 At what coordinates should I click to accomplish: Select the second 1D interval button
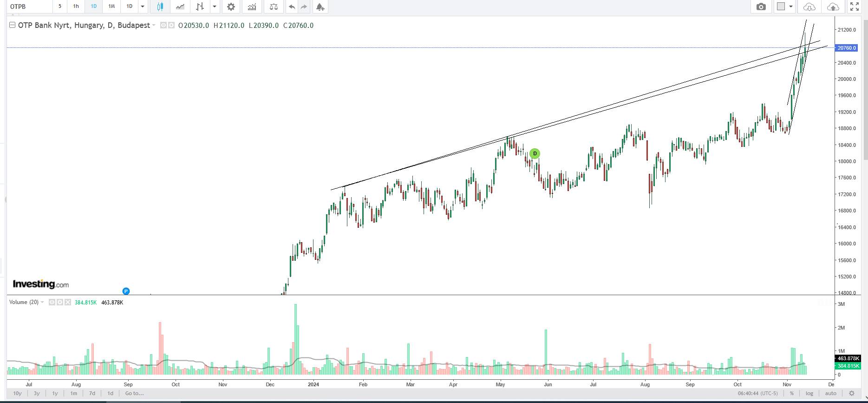[130, 7]
